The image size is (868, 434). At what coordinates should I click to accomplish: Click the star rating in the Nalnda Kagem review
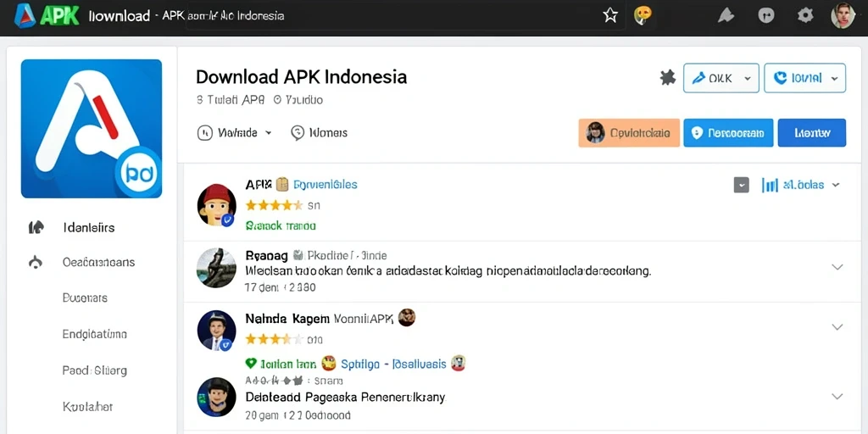(274, 339)
